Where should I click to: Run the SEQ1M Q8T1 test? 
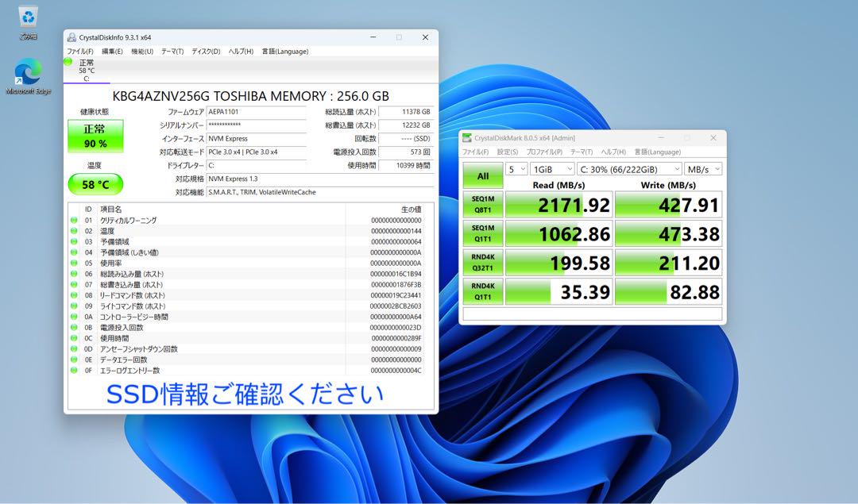click(x=483, y=205)
